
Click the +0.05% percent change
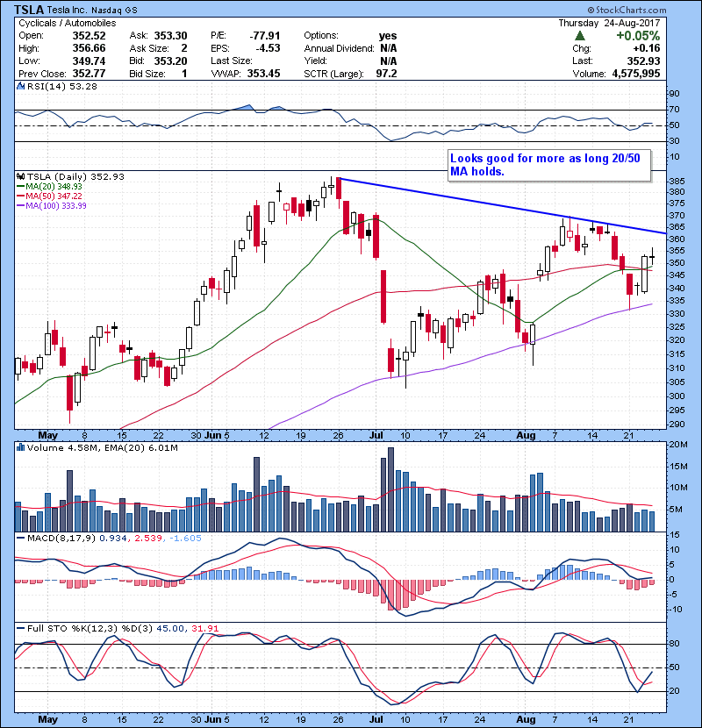(x=638, y=36)
